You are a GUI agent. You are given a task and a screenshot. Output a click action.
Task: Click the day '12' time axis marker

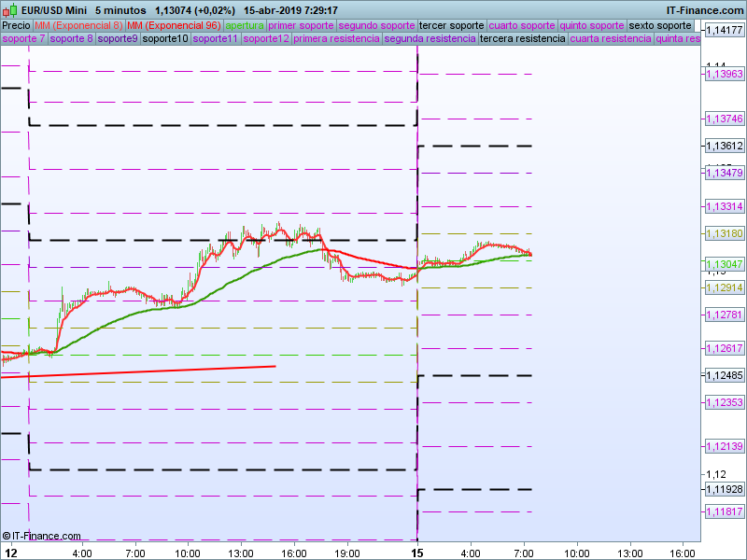point(11,553)
